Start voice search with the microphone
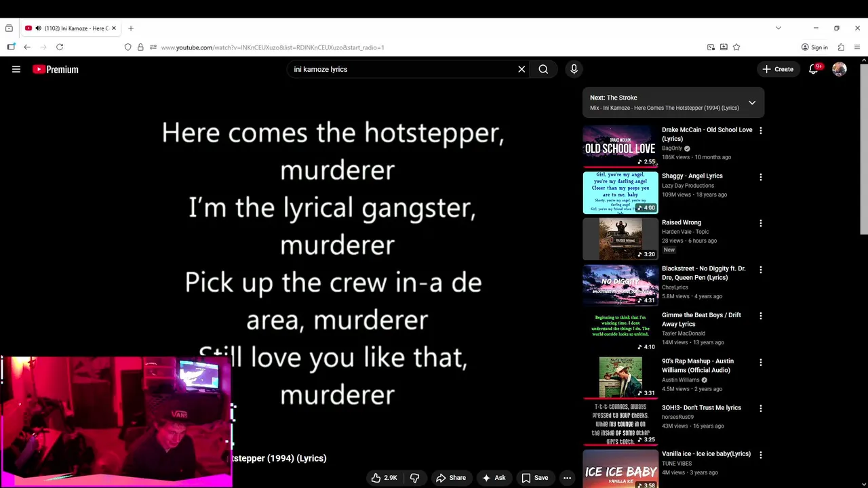This screenshot has width=868, height=488. pos(574,69)
